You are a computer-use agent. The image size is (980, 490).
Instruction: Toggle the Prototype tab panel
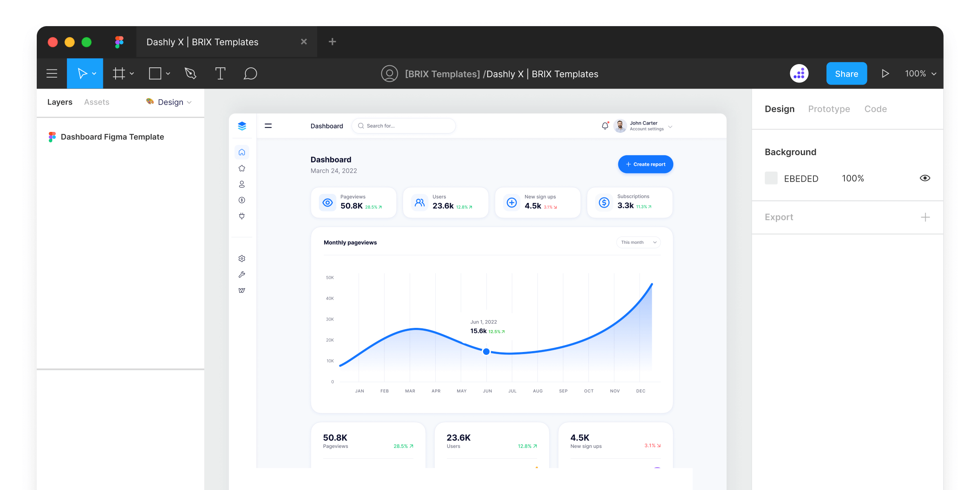click(829, 109)
